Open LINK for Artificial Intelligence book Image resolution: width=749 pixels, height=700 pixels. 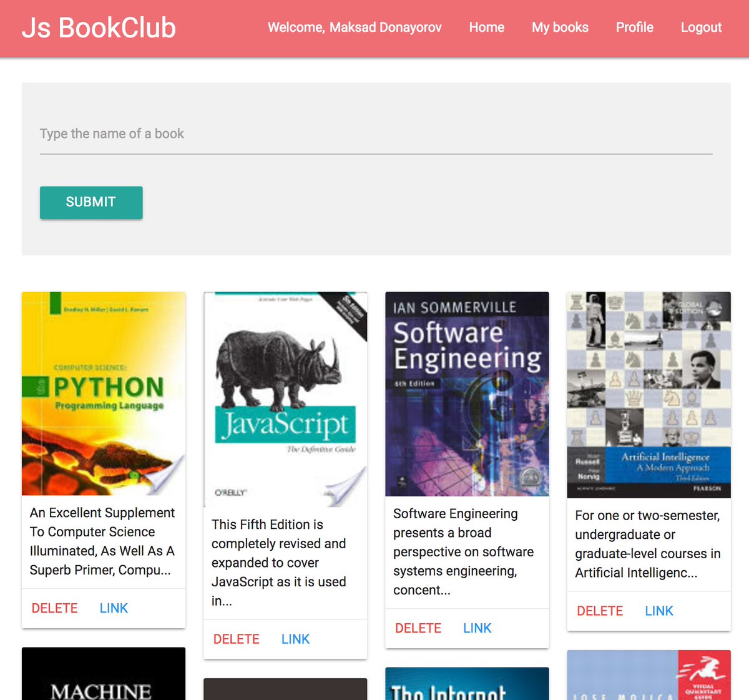(x=659, y=611)
